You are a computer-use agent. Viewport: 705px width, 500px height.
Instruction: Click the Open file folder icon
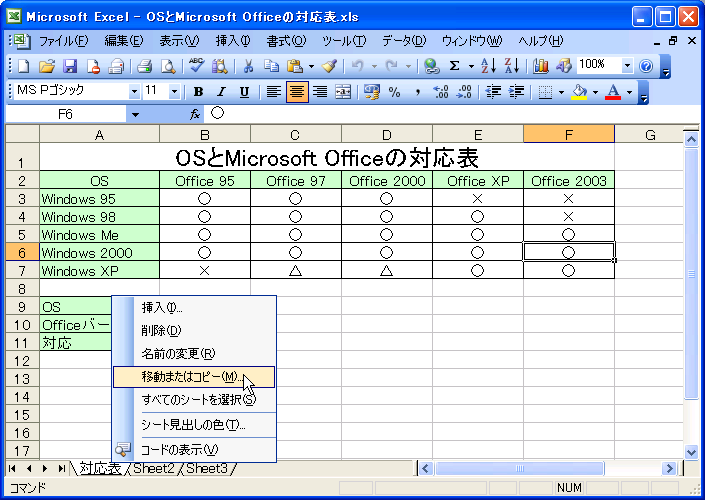click(x=47, y=66)
